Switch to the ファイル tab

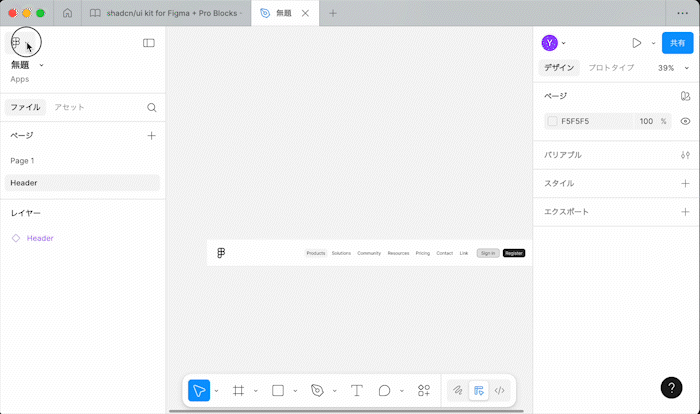click(x=25, y=107)
